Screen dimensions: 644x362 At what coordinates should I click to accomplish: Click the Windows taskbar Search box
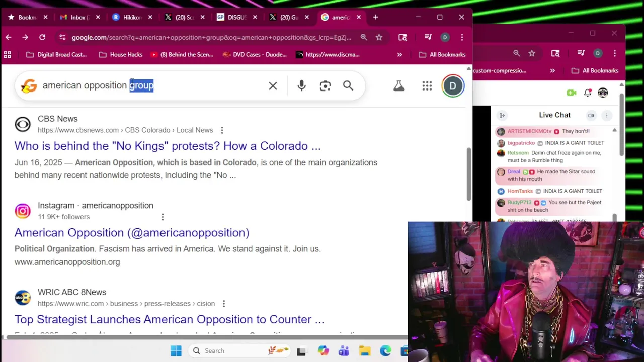[240, 351]
